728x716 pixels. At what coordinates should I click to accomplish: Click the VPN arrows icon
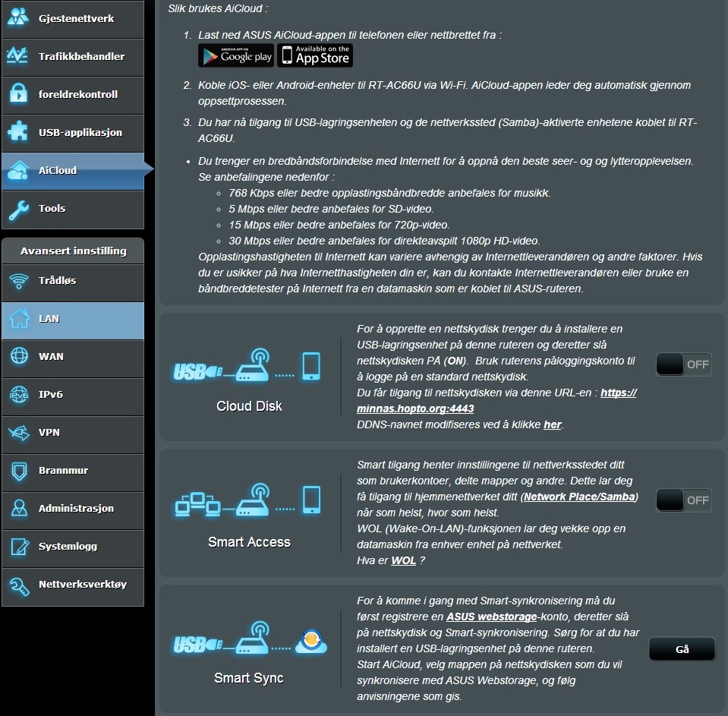click(19, 433)
